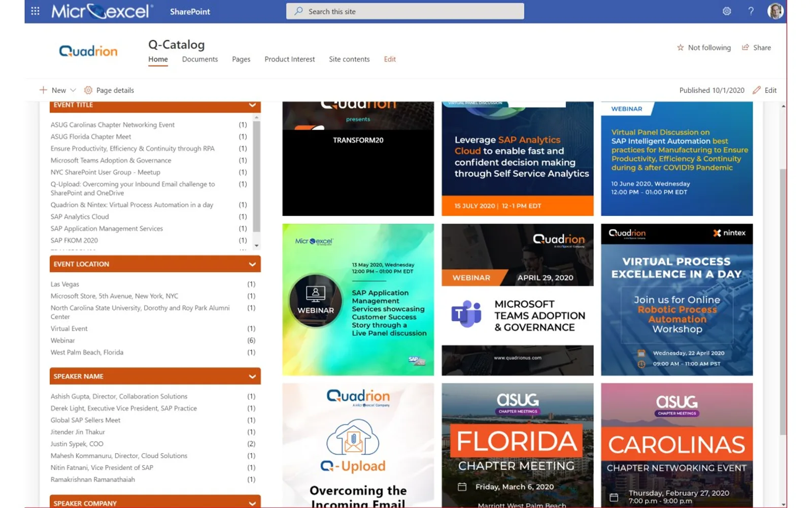Click the SharePoint header link
Screen dimensions: 812x508
click(190, 12)
